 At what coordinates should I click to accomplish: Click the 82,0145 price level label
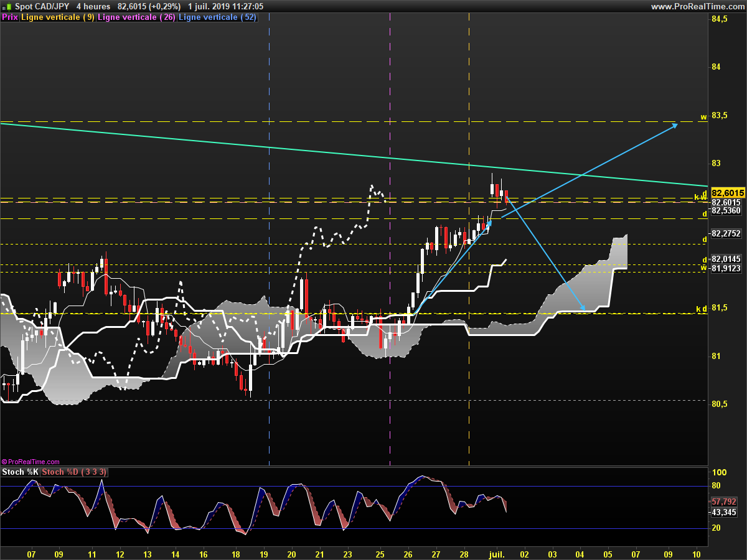[x=726, y=259]
